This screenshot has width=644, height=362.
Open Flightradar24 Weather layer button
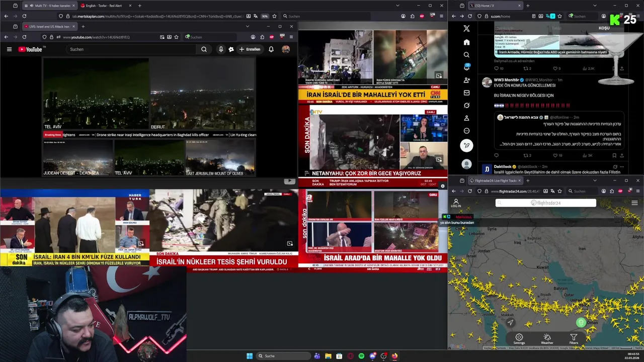pos(547,339)
